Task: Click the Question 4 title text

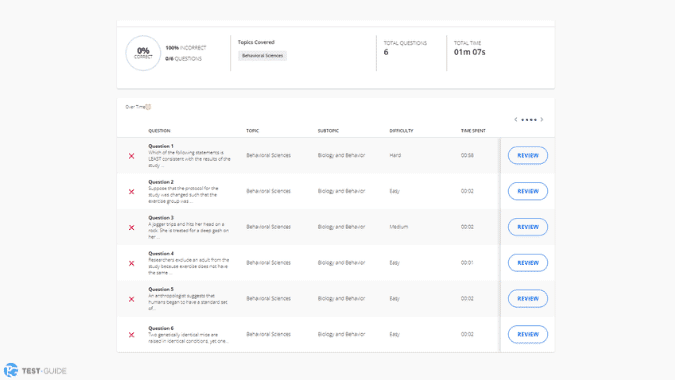Action: click(x=161, y=253)
